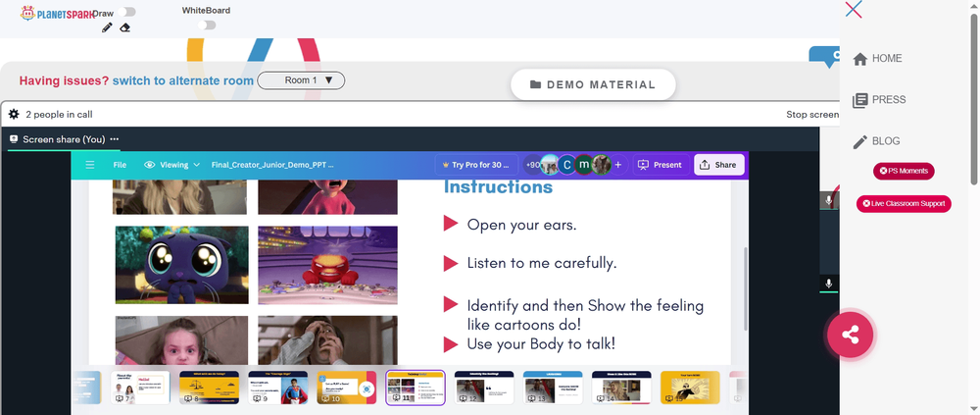Viewport: 980px width, 415px height.
Task: Click the Present button
Action: pos(660,165)
